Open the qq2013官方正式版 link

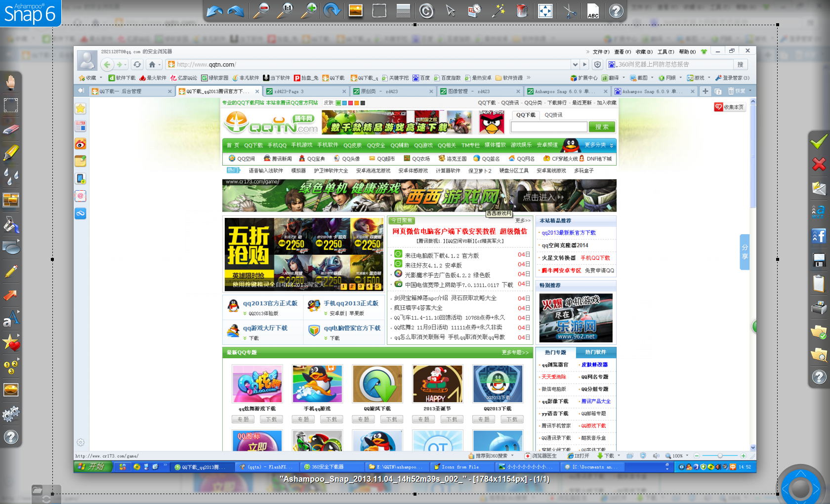(270, 303)
